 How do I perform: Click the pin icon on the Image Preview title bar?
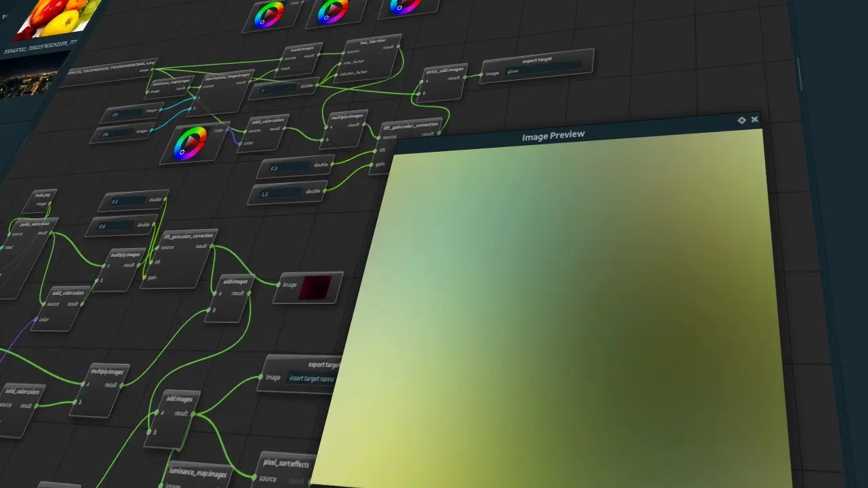(x=741, y=120)
